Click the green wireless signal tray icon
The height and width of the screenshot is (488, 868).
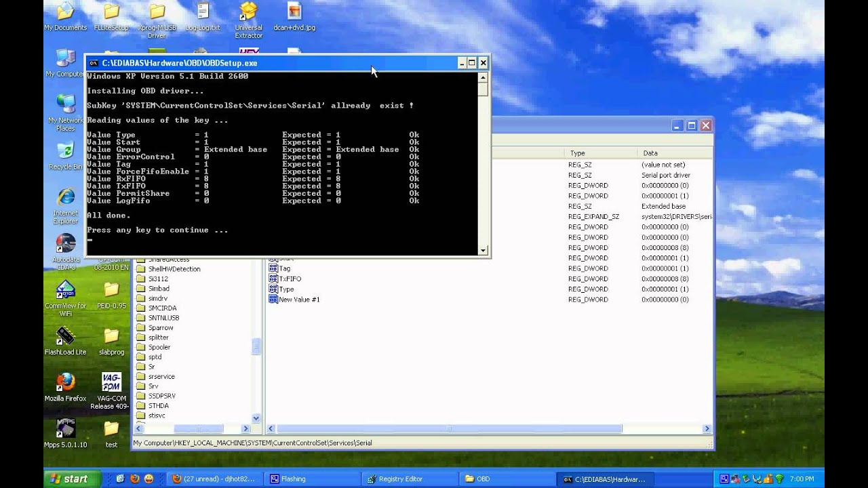(x=779, y=479)
